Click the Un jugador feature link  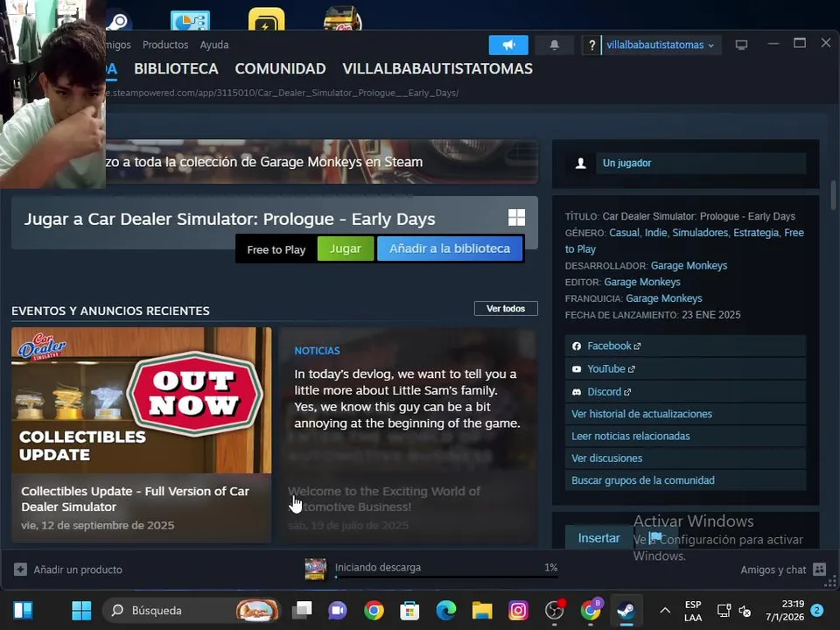pyautogui.click(x=701, y=164)
